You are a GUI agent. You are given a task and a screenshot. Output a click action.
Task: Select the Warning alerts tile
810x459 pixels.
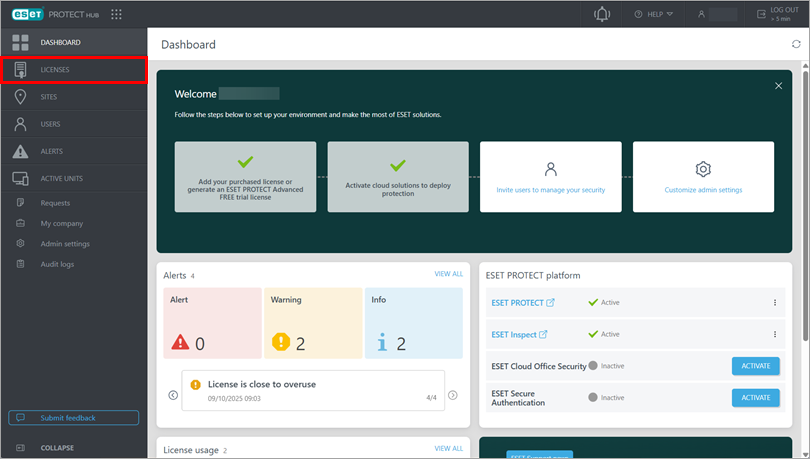pyautogui.click(x=312, y=323)
